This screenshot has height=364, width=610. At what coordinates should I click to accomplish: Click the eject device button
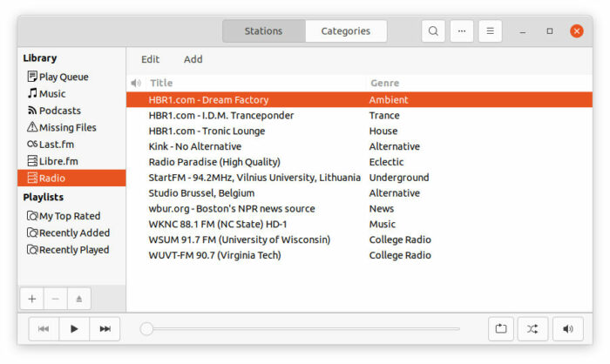coord(79,299)
